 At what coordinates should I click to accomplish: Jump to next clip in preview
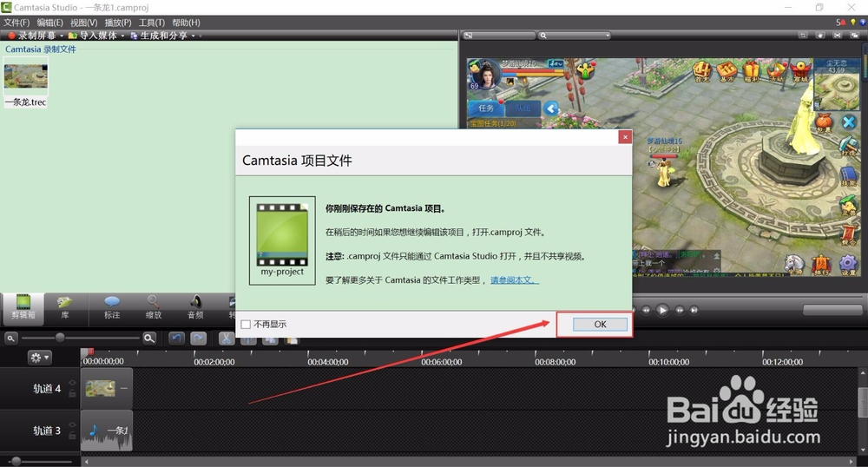[694, 311]
